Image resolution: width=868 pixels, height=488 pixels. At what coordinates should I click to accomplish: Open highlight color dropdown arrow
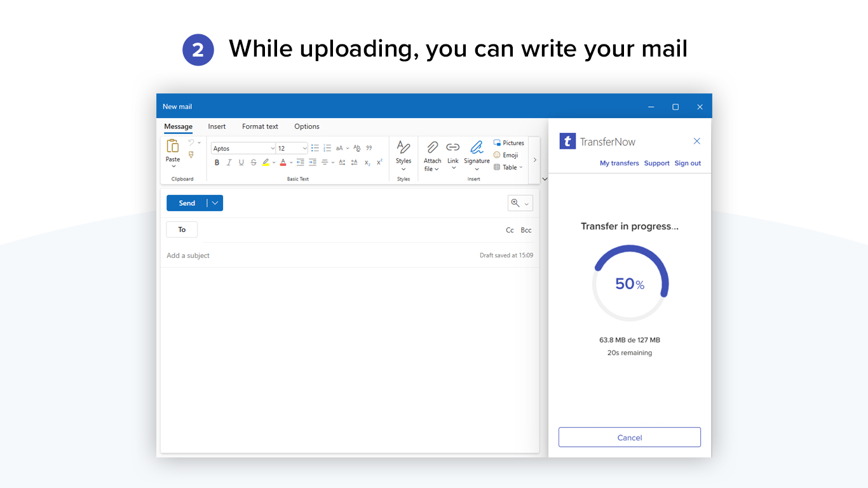coord(274,163)
